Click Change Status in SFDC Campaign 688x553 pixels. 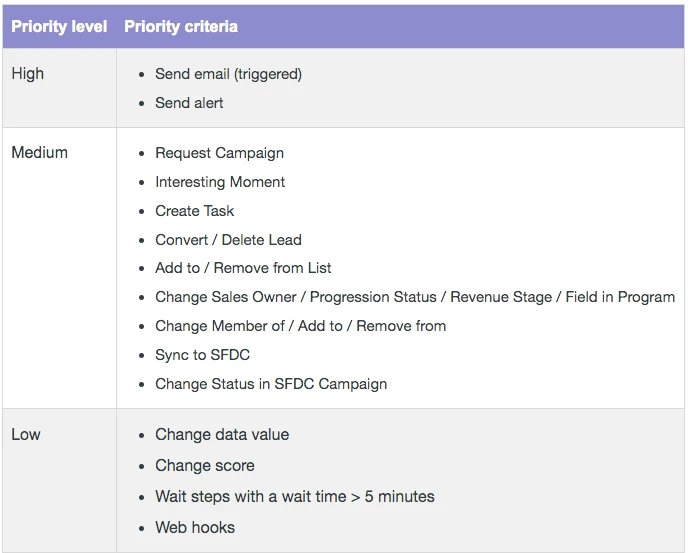[271, 384]
